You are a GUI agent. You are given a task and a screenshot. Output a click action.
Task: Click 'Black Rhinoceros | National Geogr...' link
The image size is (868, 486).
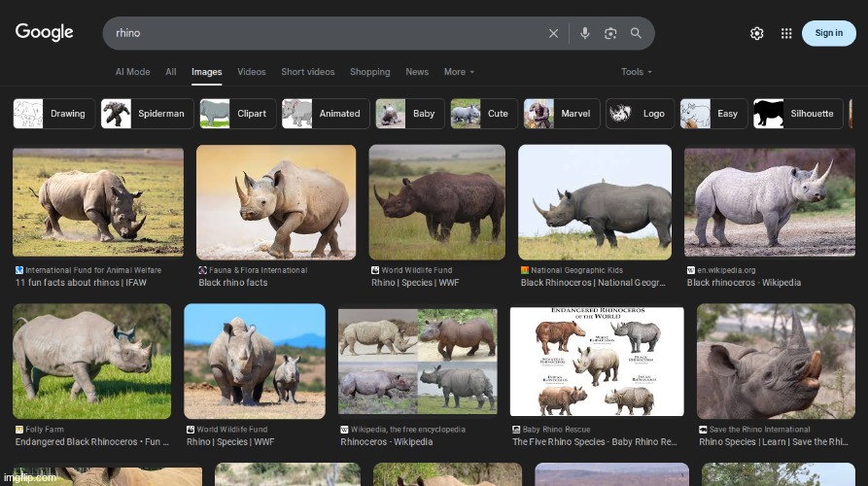point(593,282)
